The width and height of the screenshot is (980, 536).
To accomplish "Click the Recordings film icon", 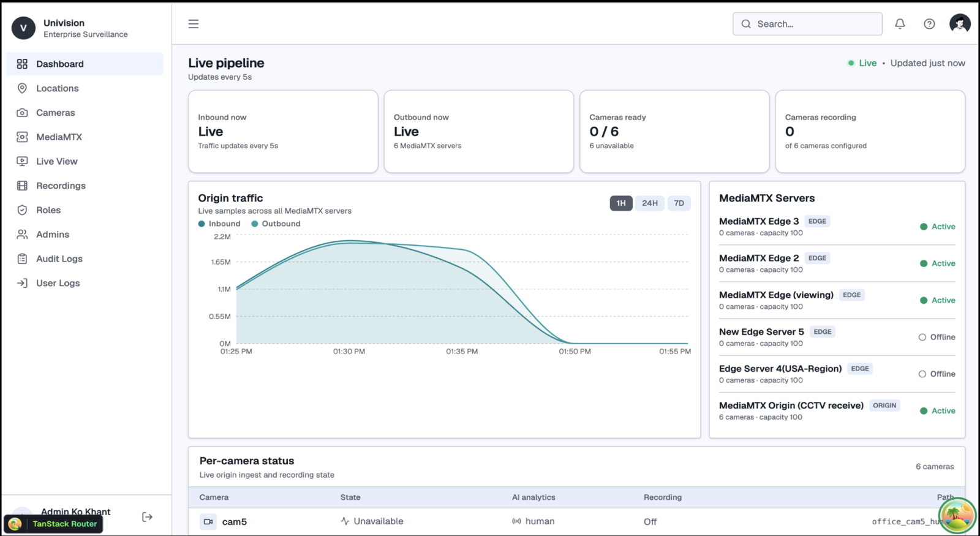I will 22,186.
